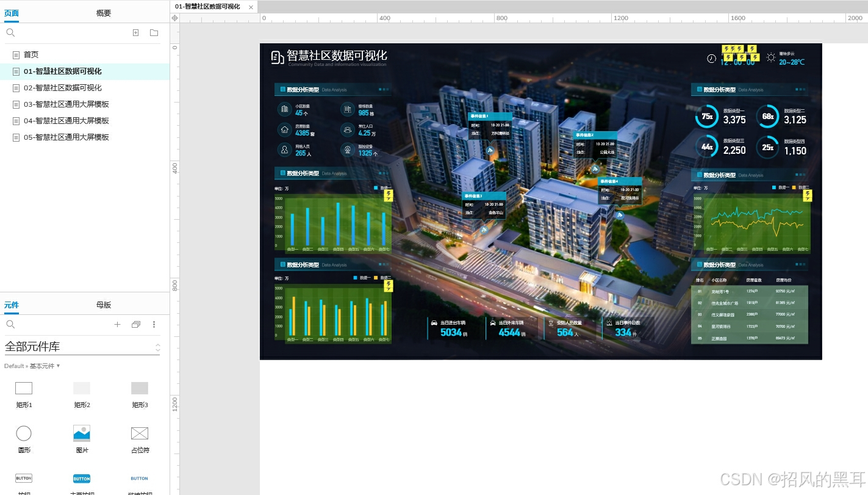Image resolution: width=868 pixels, height=495 pixels.
Task: Click the clock icon on the dashboard header
Action: [711, 59]
